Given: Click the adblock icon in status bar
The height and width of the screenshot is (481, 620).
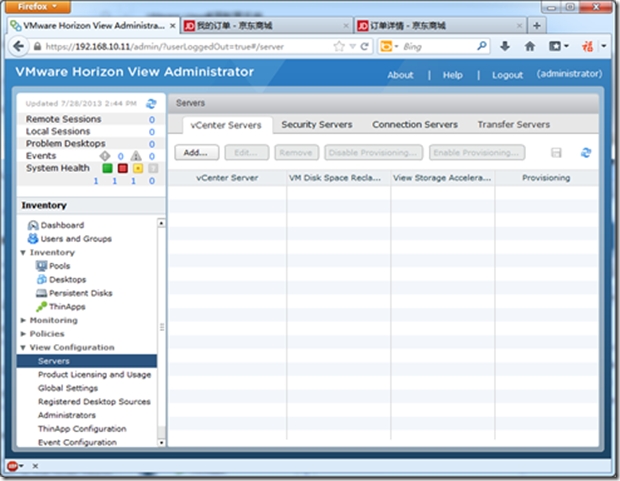Looking at the screenshot, I should pyautogui.click(x=13, y=466).
